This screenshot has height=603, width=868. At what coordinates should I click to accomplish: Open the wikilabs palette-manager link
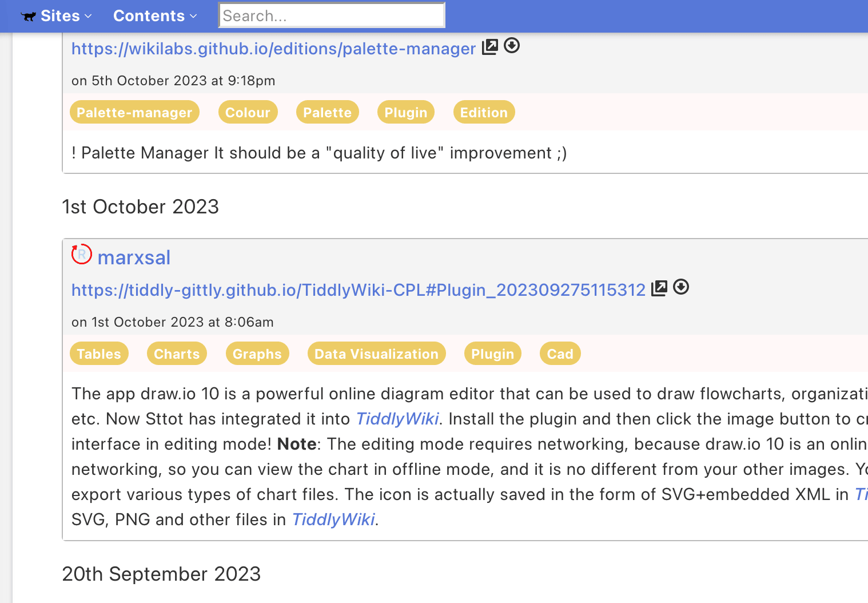(x=273, y=49)
